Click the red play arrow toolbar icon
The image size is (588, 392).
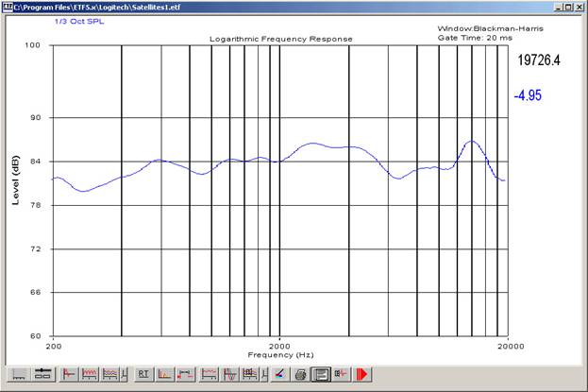click(x=361, y=374)
